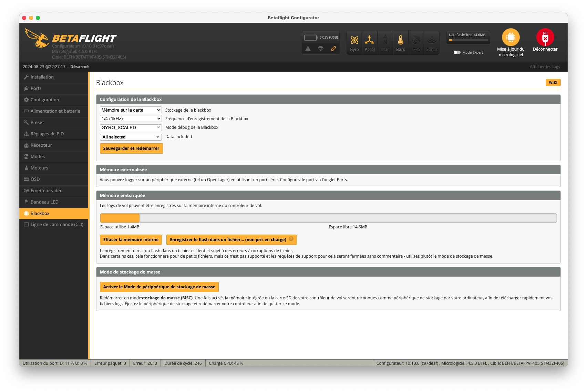Click the OSD sidebar icon
The image size is (587, 392).
[26, 179]
